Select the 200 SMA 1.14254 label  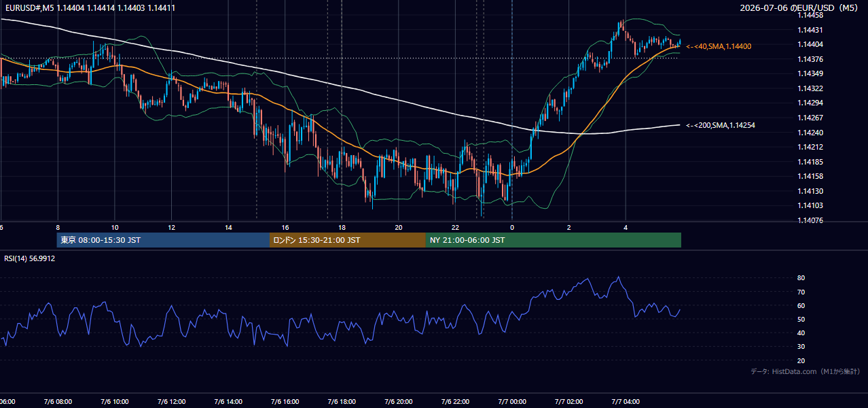721,125
